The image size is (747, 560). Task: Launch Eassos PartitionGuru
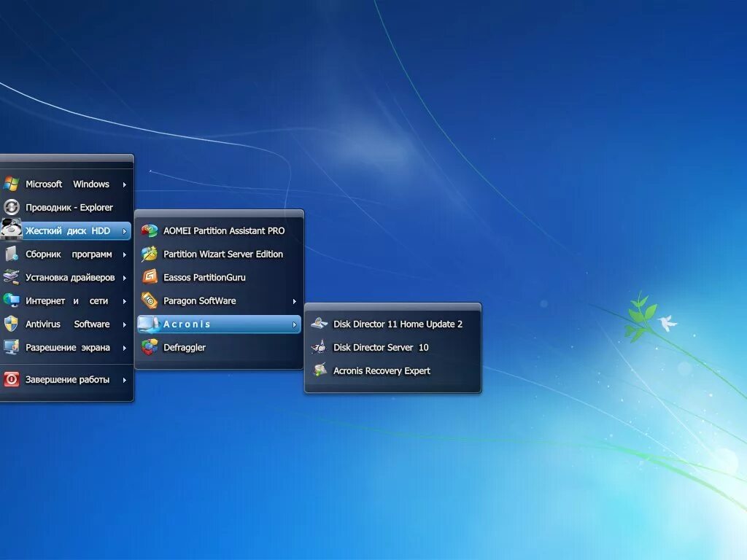(x=219, y=277)
